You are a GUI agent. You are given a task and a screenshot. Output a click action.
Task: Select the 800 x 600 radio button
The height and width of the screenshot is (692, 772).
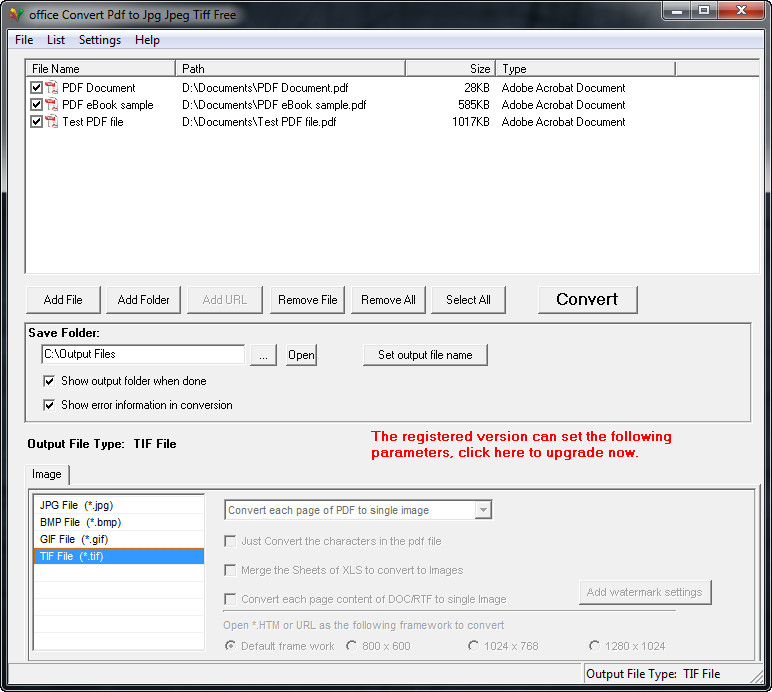(351, 645)
